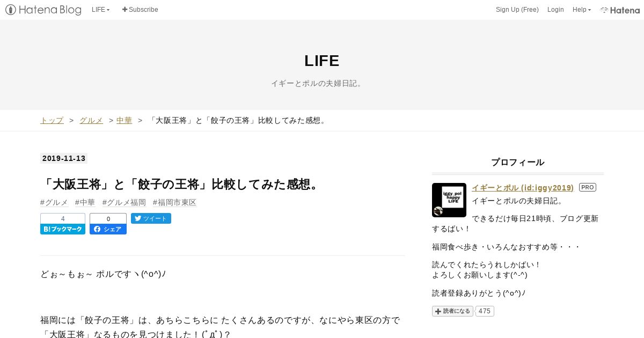
Task: Open the LIFE blog title
Action: click(x=322, y=61)
